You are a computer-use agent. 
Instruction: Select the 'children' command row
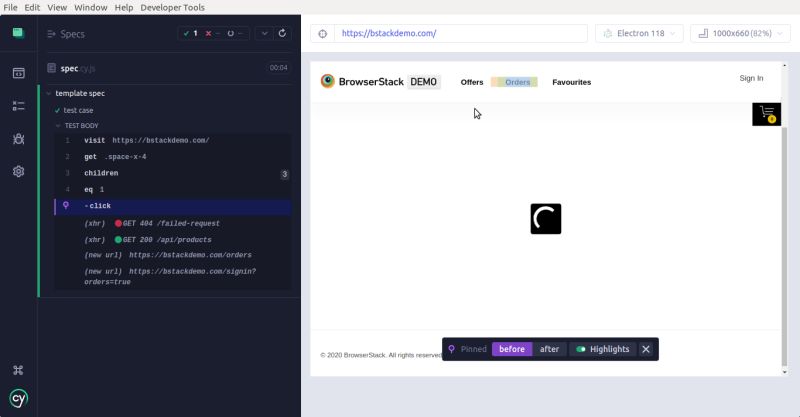[173, 173]
